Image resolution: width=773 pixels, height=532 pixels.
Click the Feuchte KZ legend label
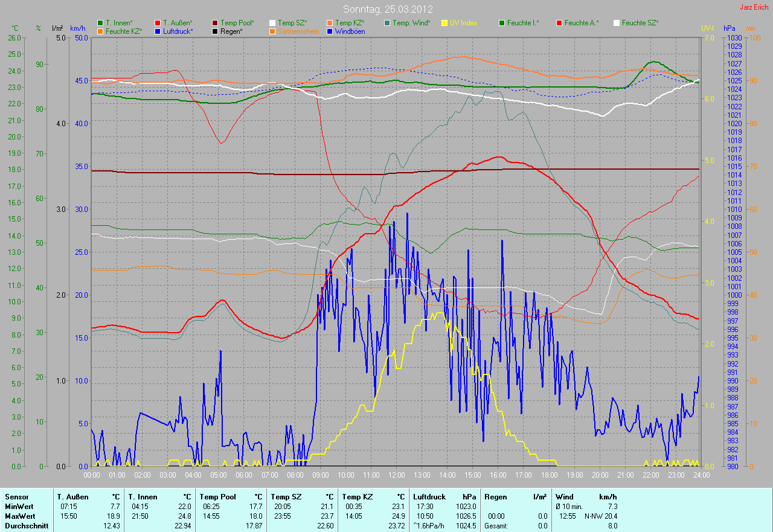[x=124, y=31]
